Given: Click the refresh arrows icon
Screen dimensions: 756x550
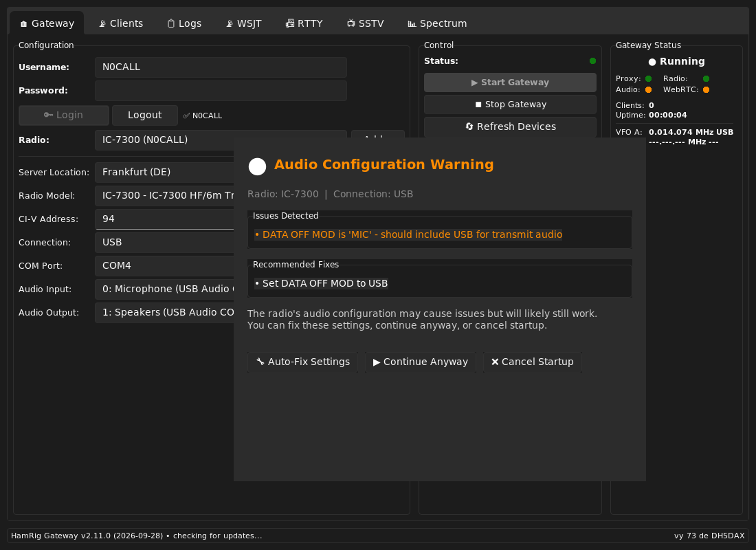Looking at the screenshot, I should coord(469,126).
